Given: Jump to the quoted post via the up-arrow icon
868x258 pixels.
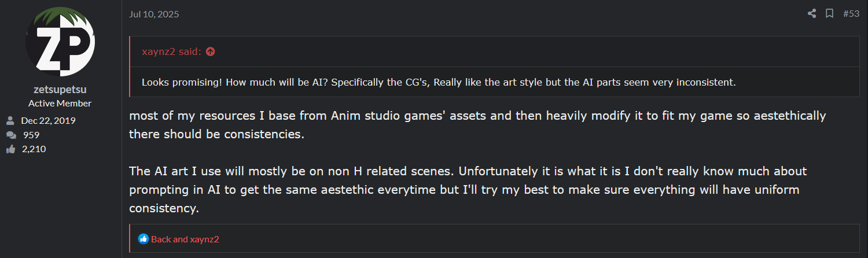Looking at the screenshot, I should pyautogui.click(x=211, y=51).
